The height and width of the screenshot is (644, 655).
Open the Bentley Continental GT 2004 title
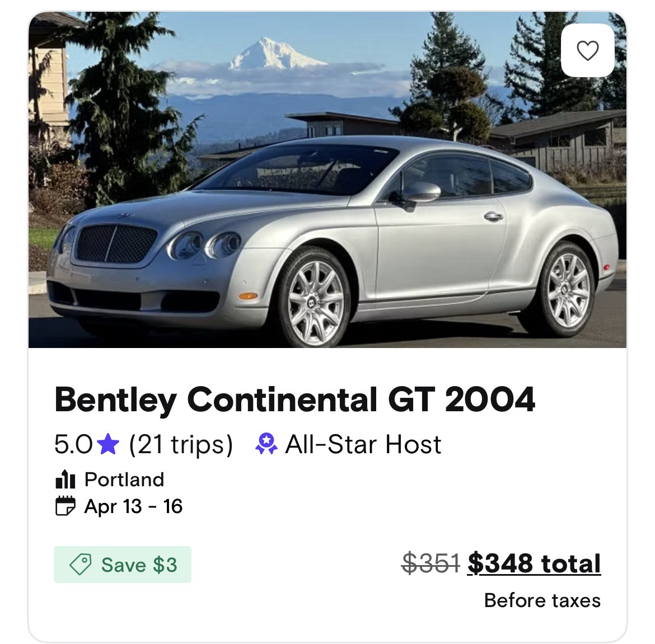294,399
